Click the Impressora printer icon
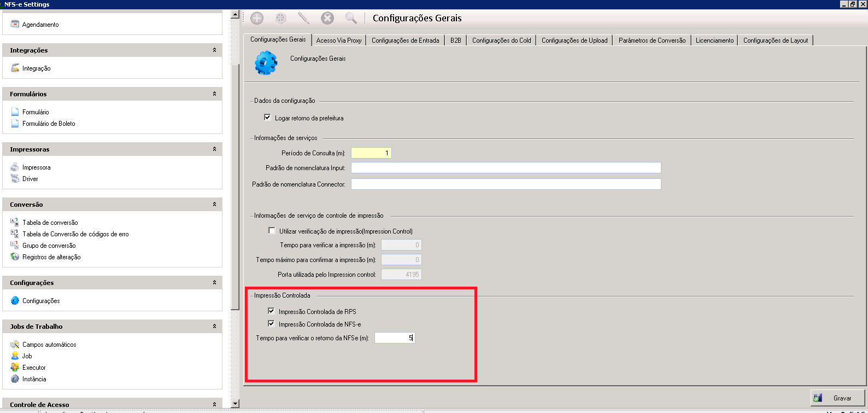Image resolution: width=868 pixels, height=413 pixels. click(15, 167)
